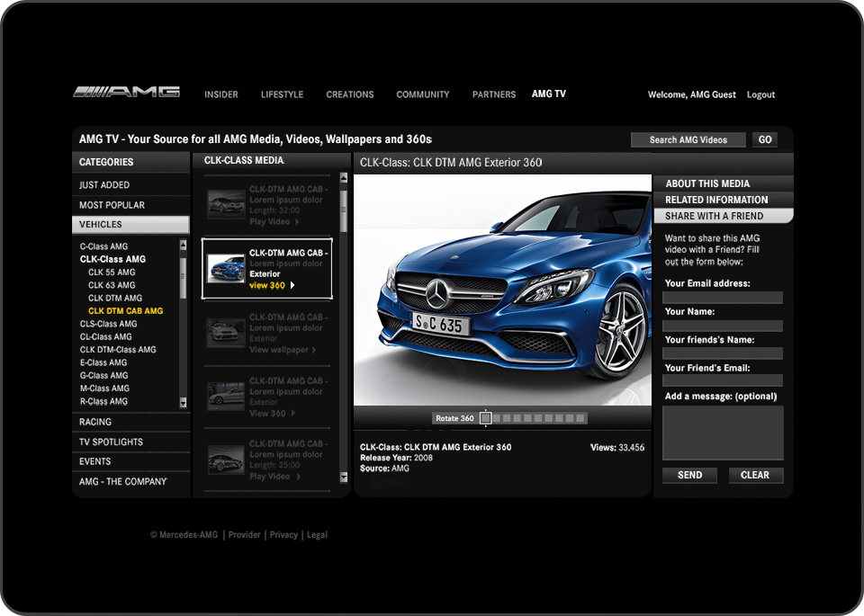Open the CREATIONS menu
The image size is (864, 616).
point(350,94)
